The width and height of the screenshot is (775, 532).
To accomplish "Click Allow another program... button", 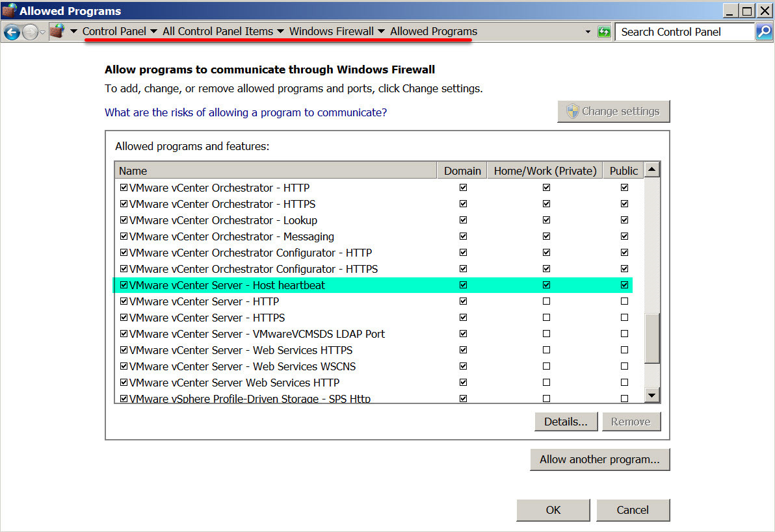I will (x=600, y=459).
